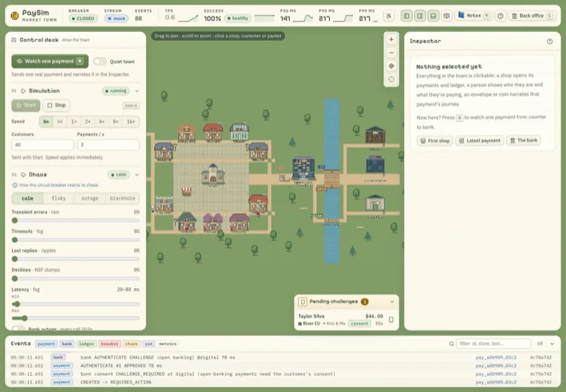Image resolution: width=566 pixels, height=392 pixels.
Task: Stop the simulation
Action: pos(57,106)
